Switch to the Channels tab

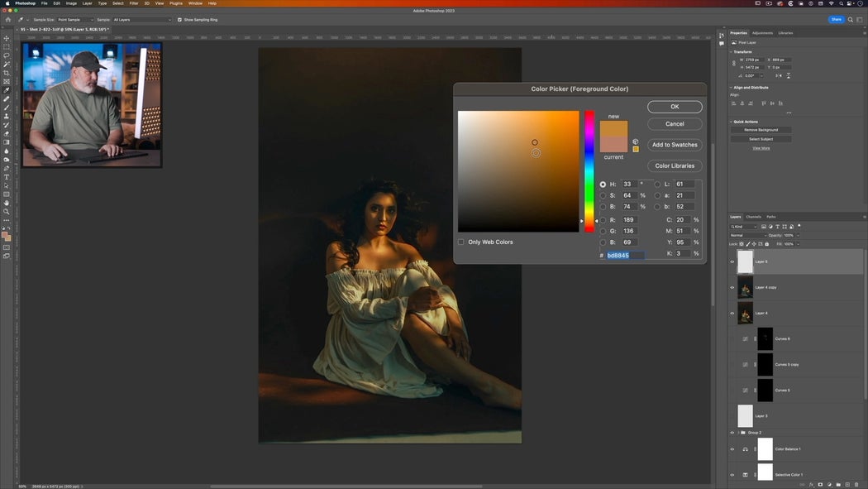pyautogui.click(x=755, y=216)
